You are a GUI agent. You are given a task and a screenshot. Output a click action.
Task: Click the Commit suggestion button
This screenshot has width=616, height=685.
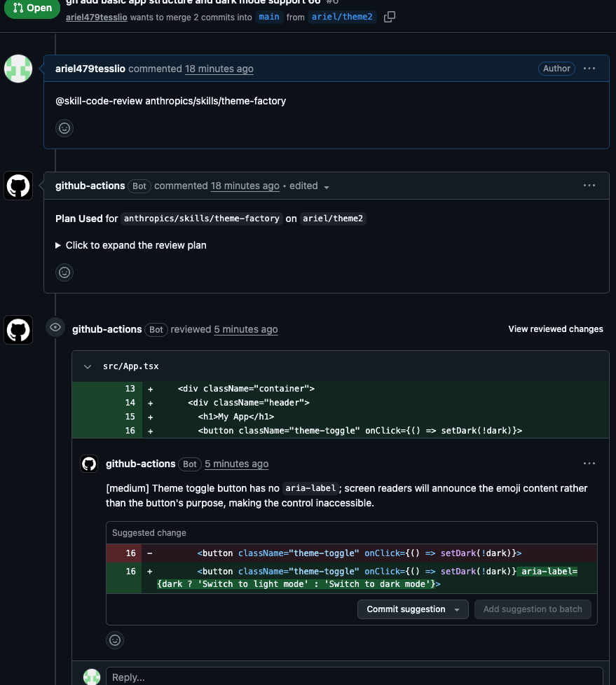[406, 609]
